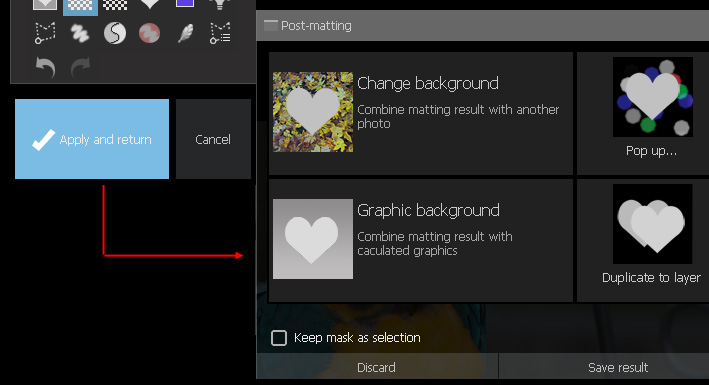Choose the Graphic background option
The width and height of the screenshot is (709, 385).
[x=421, y=240]
